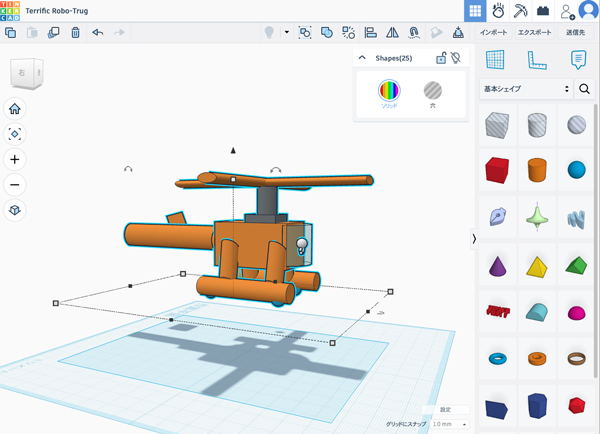The width and height of the screenshot is (600, 434).
Task: Click the Paste icon in toolbar
Action: coord(32,33)
